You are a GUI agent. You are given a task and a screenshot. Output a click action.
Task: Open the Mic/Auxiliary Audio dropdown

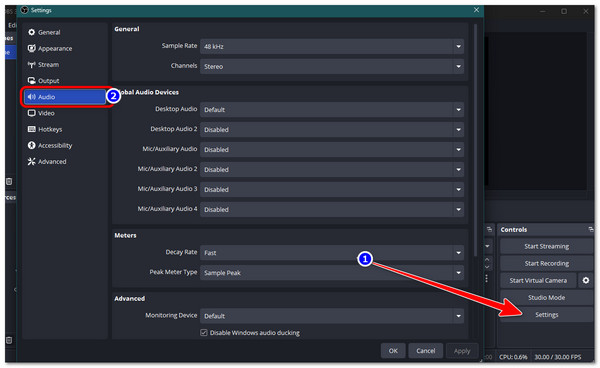coord(332,150)
